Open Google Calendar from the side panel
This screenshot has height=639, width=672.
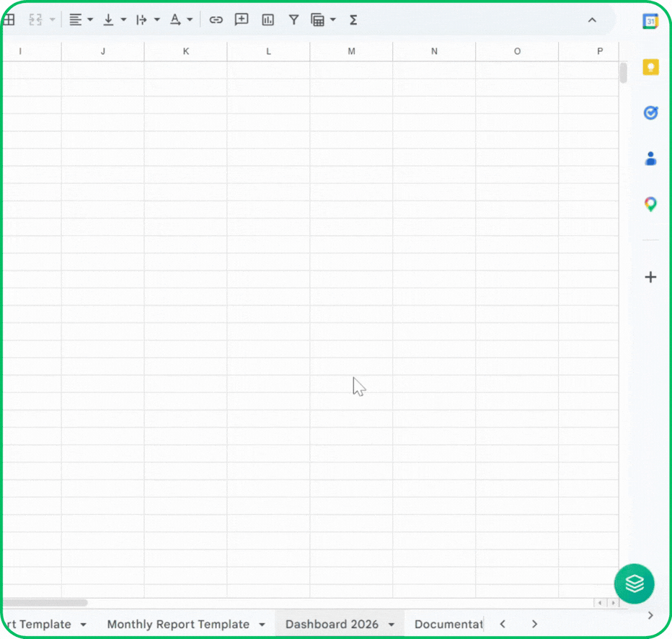[x=650, y=22]
